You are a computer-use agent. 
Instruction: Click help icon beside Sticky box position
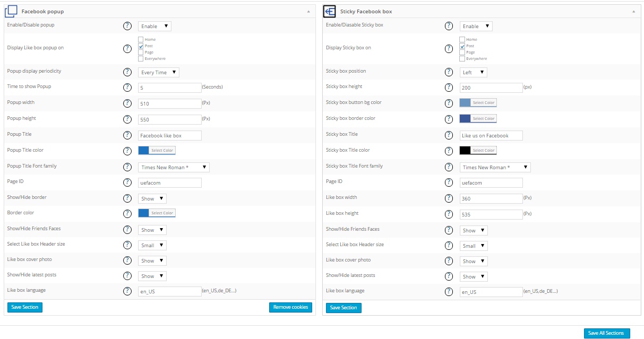coord(449,72)
